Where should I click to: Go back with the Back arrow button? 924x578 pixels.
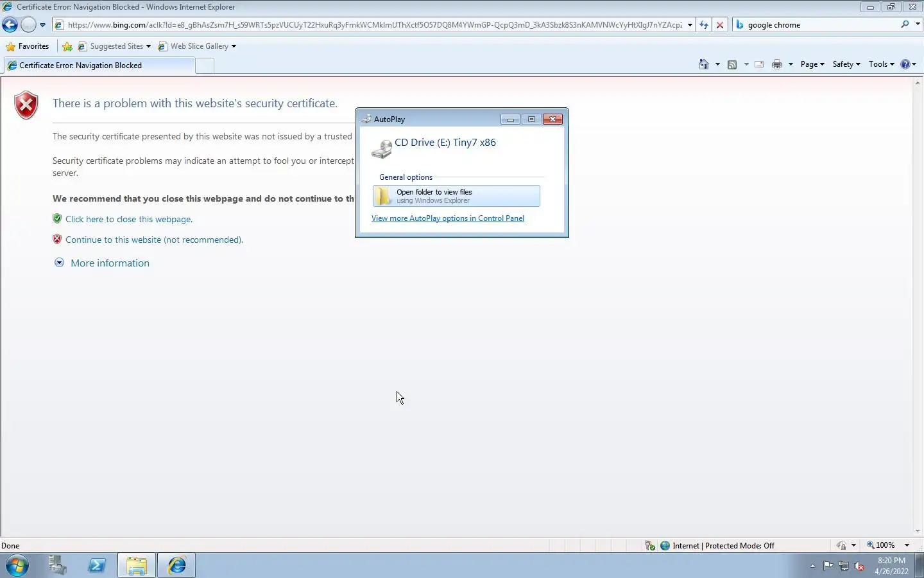(10, 25)
